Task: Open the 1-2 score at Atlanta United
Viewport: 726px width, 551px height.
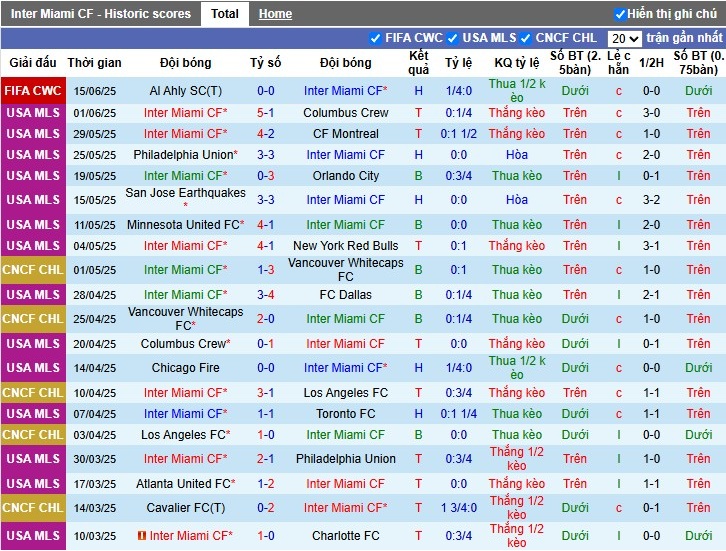Action: [266, 484]
